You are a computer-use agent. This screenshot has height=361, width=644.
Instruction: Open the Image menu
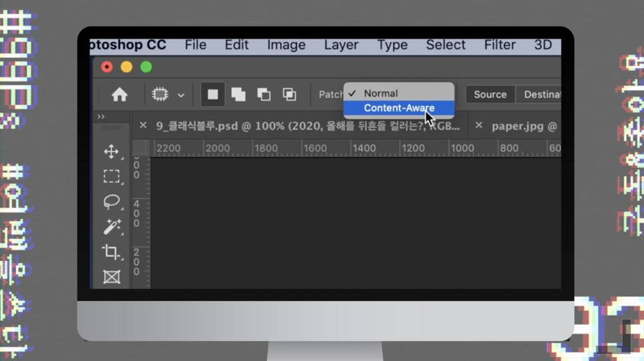[x=286, y=45]
